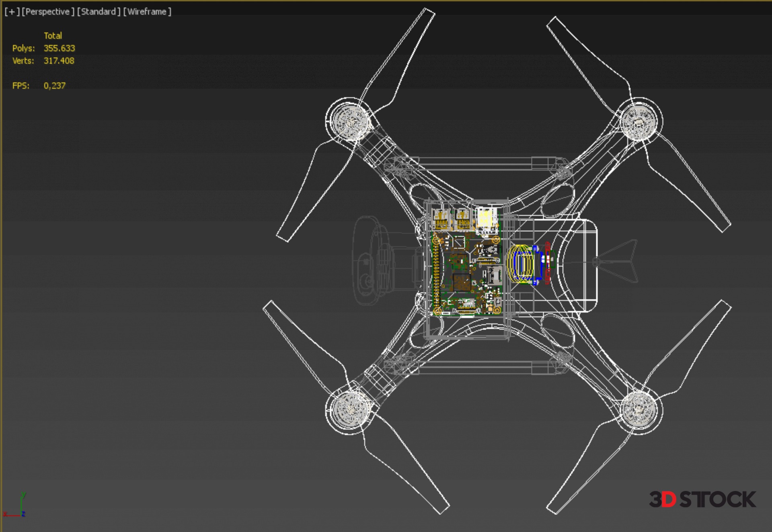
Task: Click the Polys count value 355.633
Action: 59,48
